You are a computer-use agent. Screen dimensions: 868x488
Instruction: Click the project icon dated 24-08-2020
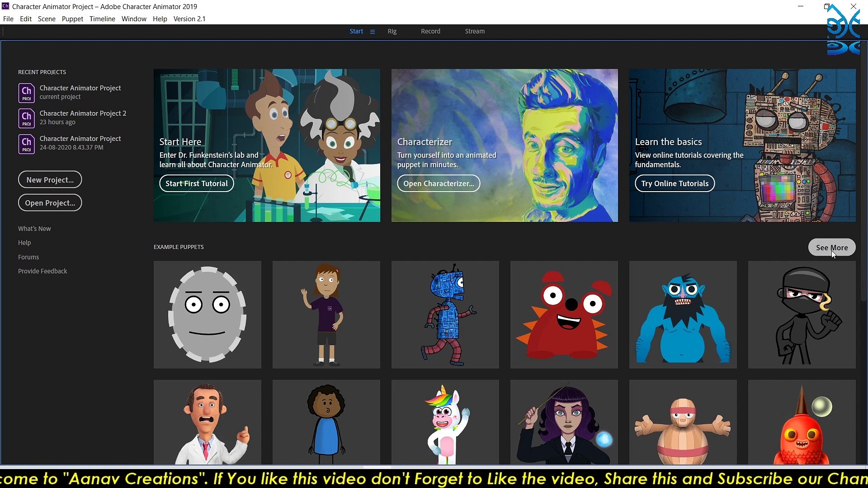click(26, 143)
